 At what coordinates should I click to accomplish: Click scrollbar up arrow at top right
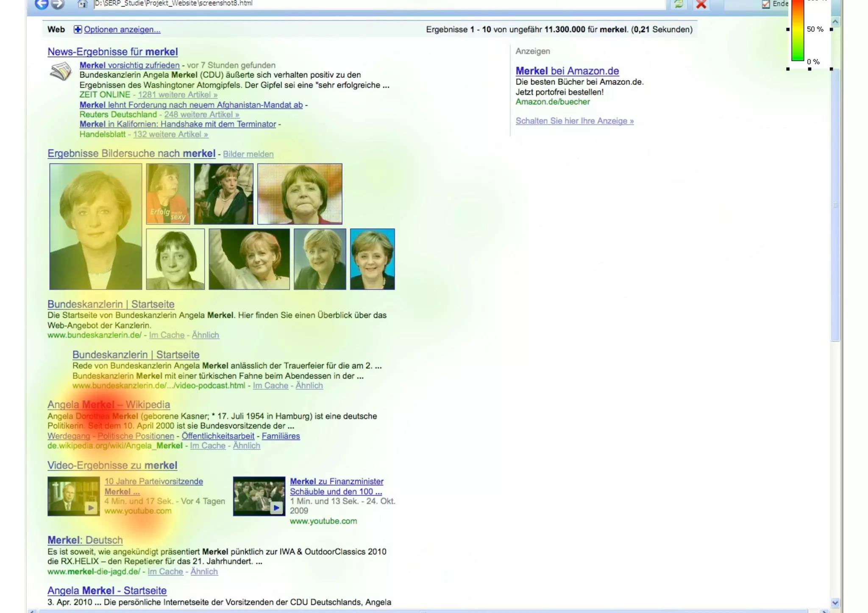click(x=835, y=21)
